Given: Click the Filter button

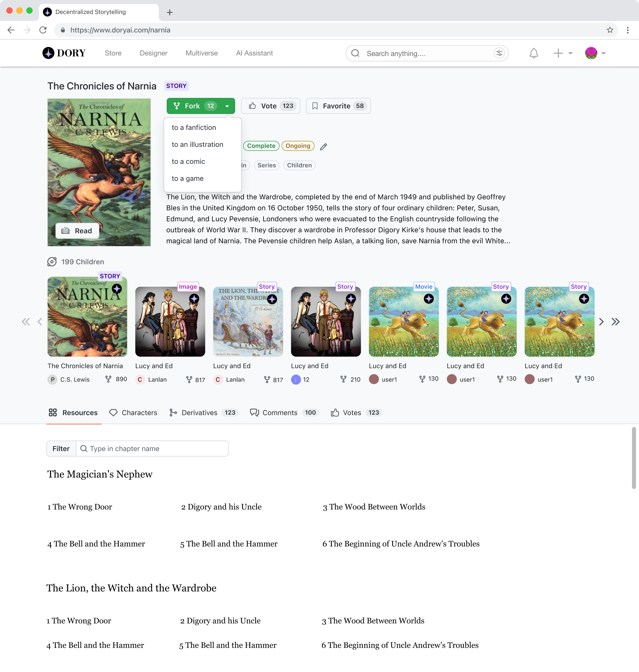Looking at the screenshot, I should coord(61,449).
